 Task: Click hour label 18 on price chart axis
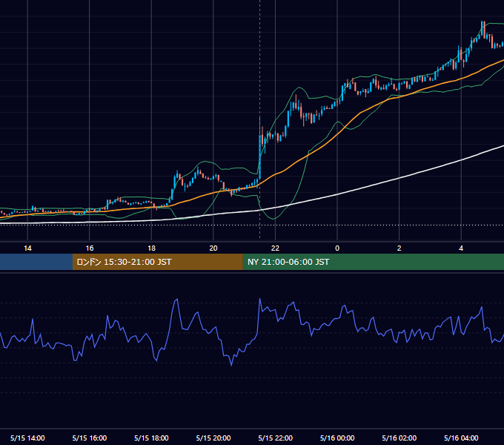[151, 248]
